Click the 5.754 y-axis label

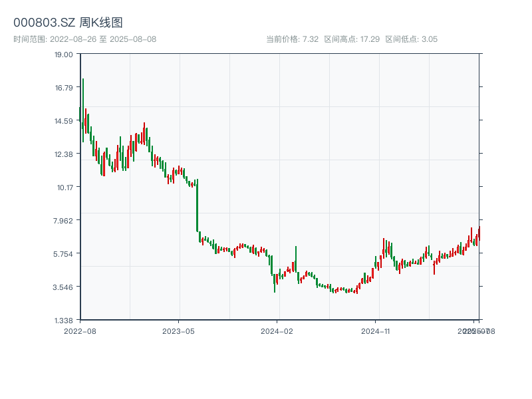coord(63,253)
